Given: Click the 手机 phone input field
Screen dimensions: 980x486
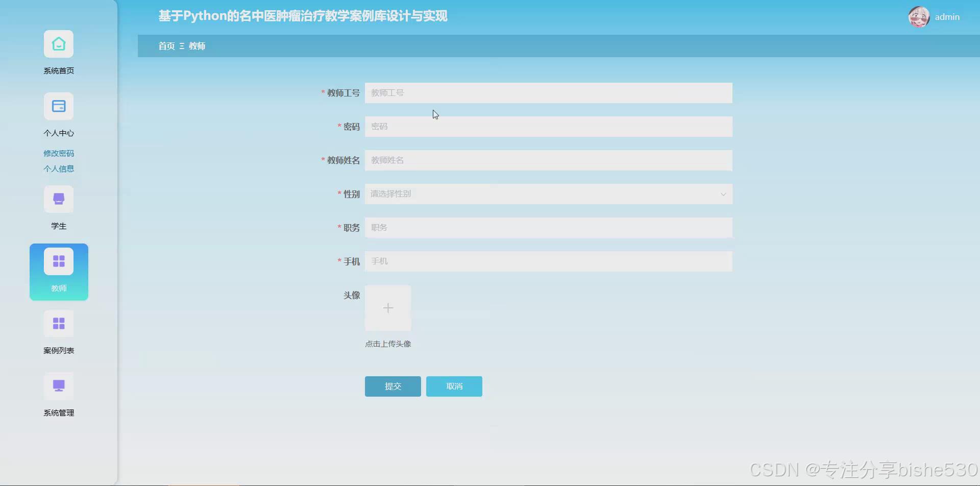Looking at the screenshot, I should click(548, 261).
